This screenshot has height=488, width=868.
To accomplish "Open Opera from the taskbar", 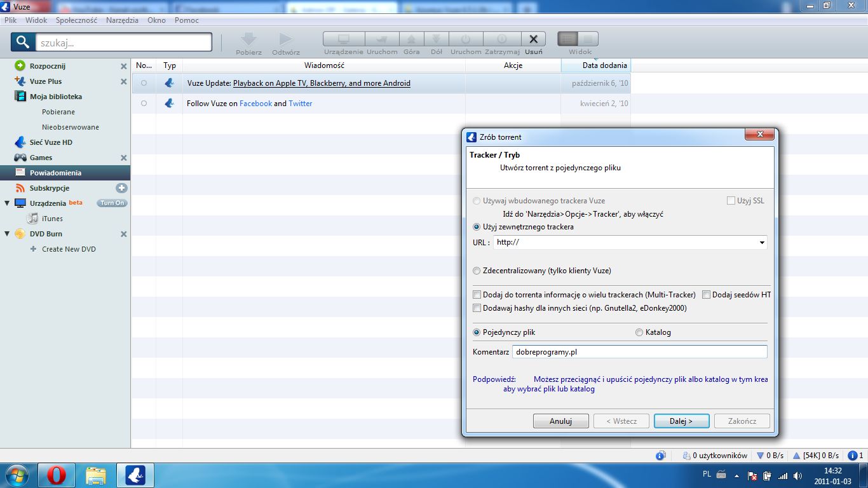I will tap(57, 475).
